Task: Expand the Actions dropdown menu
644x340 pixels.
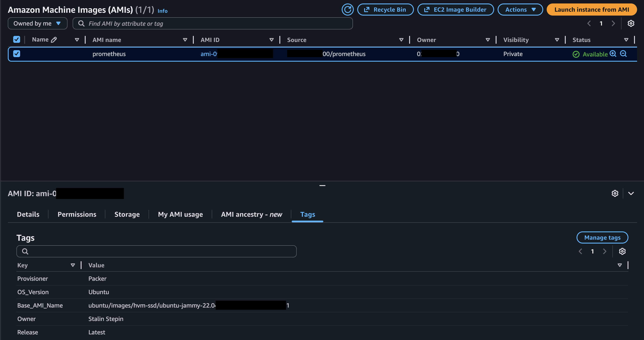Action: [x=520, y=10]
